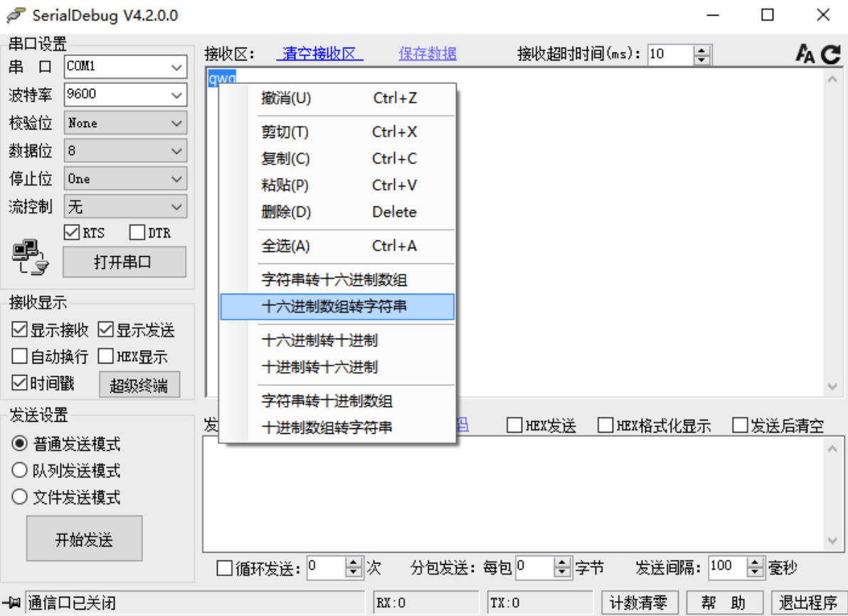This screenshot has width=848, height=616.
Task: Choose 复制(C) from context menu
Action: (x=337, y=159)
